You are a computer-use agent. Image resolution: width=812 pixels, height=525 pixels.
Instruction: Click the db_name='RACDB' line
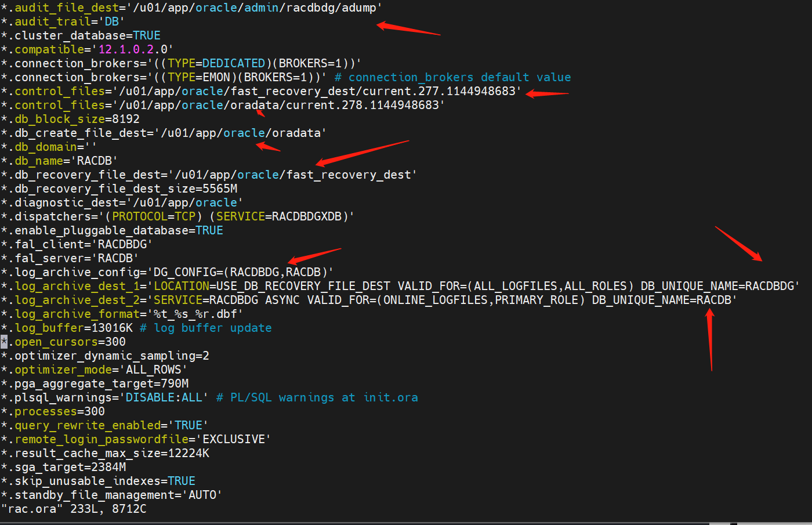click(59, 161)
